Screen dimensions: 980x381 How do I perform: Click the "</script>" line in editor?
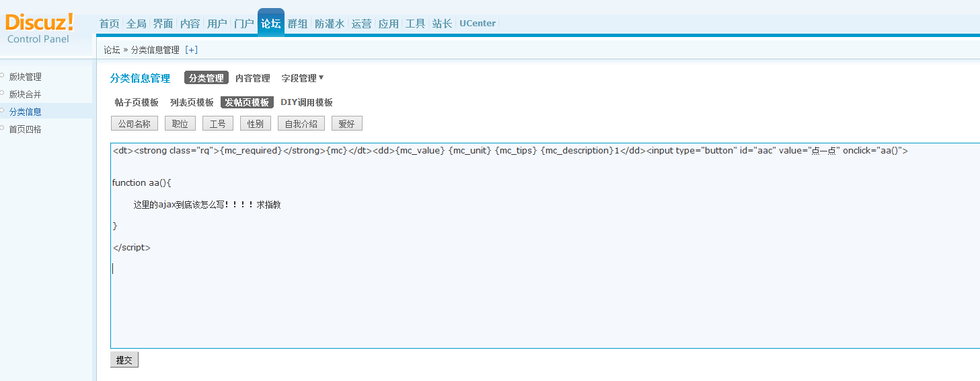[132, 248]
